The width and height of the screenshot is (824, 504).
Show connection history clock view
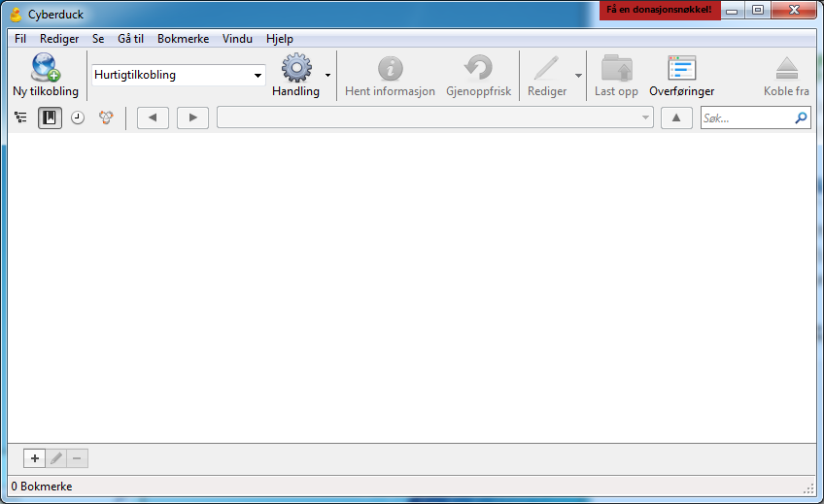click(78, 118)
